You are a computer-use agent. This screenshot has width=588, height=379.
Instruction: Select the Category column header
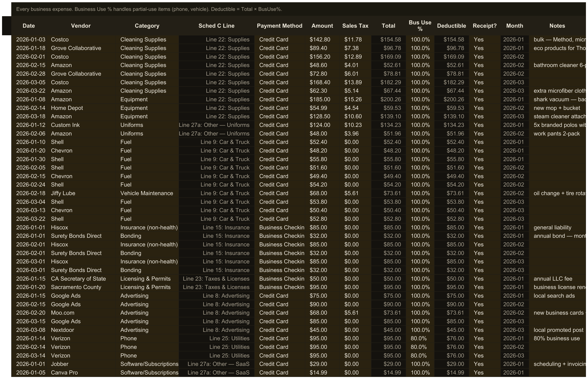(147, 26)
